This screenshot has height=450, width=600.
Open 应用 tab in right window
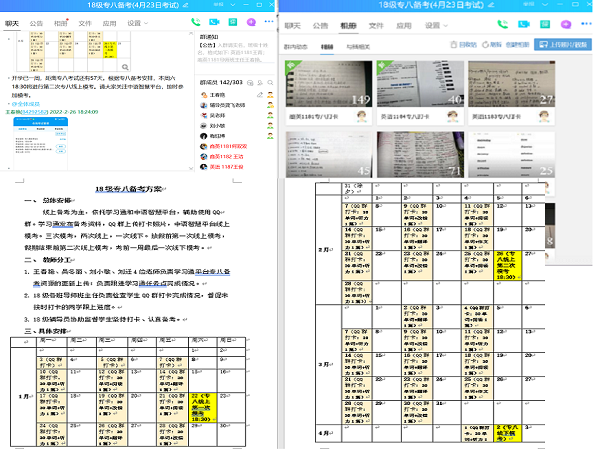[x=404, y=26]
